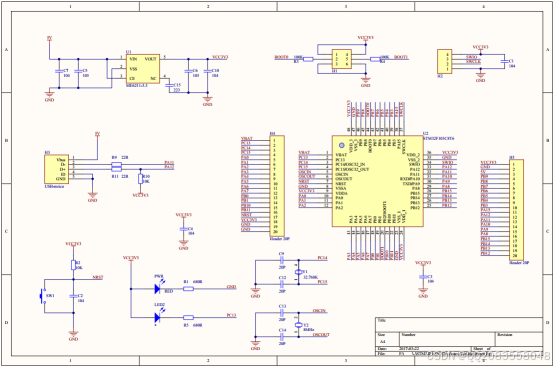
Task: Select pull-up resistor R2 10K
Action: coord(73,265)
